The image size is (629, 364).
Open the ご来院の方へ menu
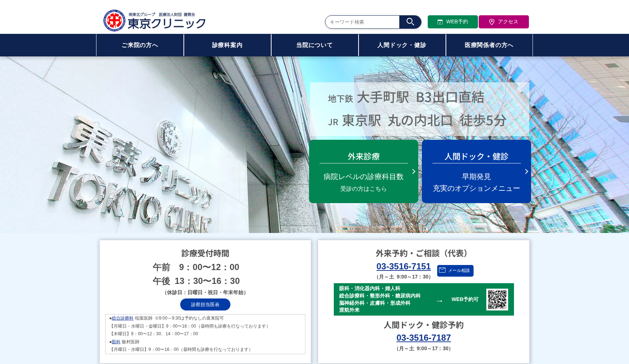[x=139, y=45]
